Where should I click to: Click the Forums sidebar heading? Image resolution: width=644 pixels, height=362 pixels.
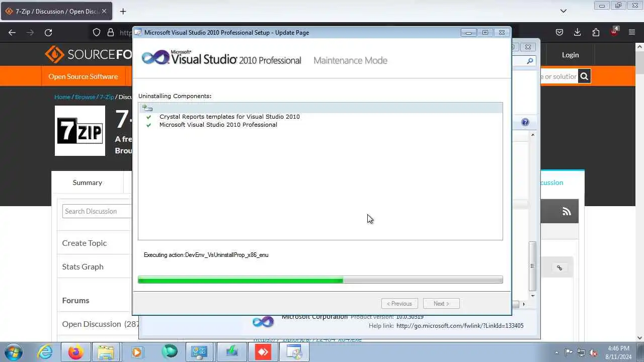click(x=75, y=300)
